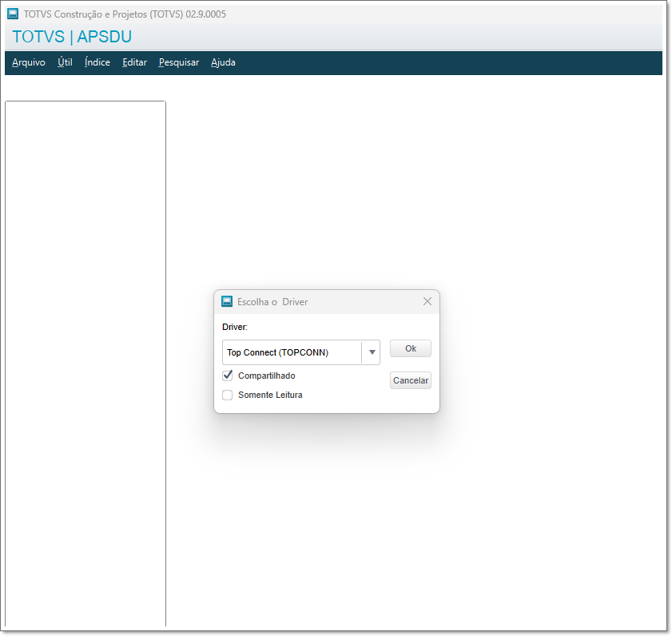Click the Driver: label
This screenshot has width=672, height=636.
pyautogui.click(x=235, y=327)
